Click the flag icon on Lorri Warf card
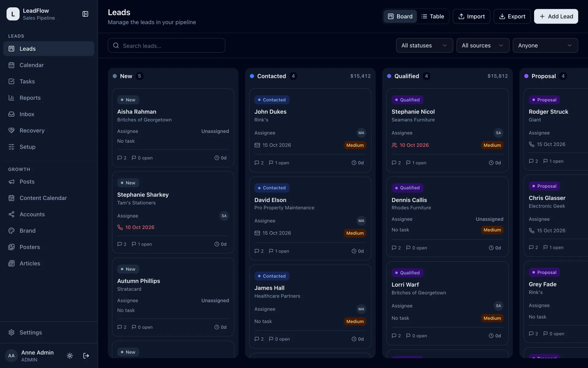The height and width of the screenshot is (368, 588). [x=408, y=336]
